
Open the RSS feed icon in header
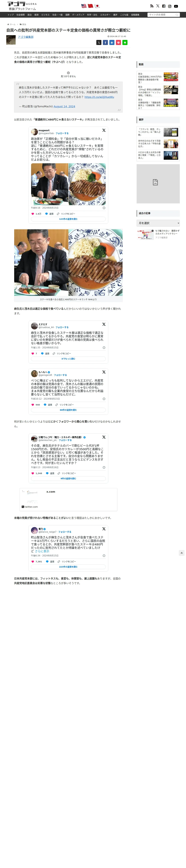coord(152,6)
